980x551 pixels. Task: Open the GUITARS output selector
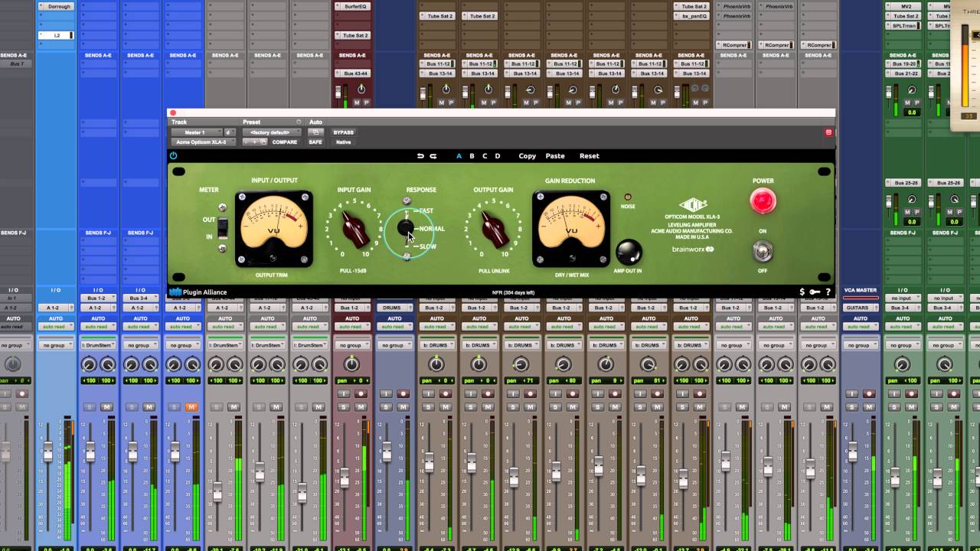pos(861,308)
